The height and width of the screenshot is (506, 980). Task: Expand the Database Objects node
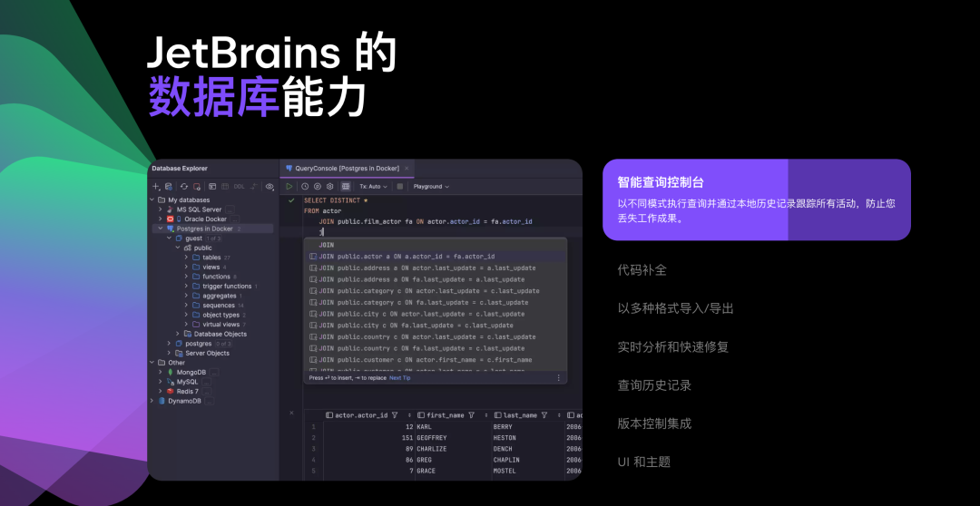click(x=178, y=334)
